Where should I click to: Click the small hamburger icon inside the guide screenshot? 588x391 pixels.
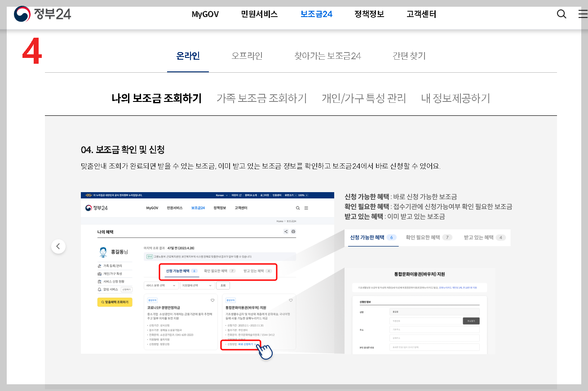(x=306, y=208)
